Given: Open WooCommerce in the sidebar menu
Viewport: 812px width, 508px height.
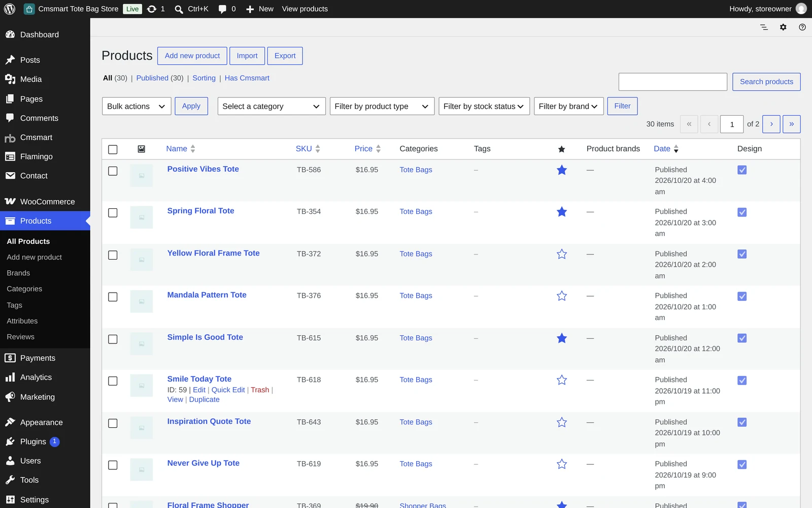Looking at the screenshot, I should (45, 202).
